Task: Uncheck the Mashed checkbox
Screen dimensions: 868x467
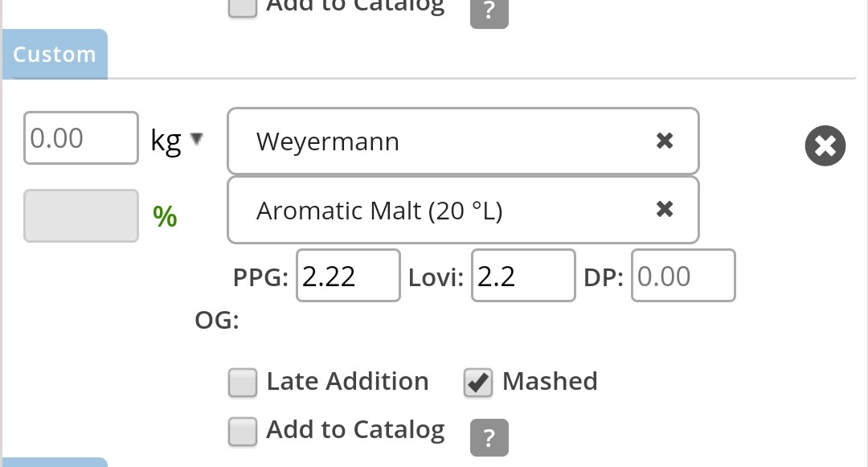Action: 478,383
